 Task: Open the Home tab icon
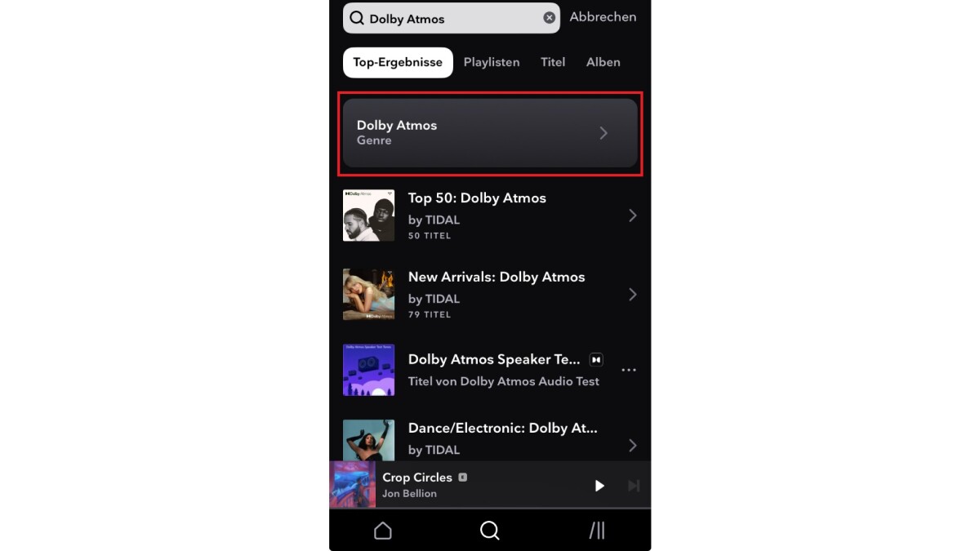coord(383,531)
